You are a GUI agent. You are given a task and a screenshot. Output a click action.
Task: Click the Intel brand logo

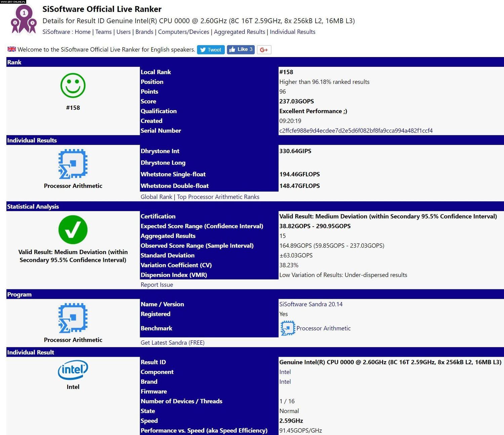point(73,370)
